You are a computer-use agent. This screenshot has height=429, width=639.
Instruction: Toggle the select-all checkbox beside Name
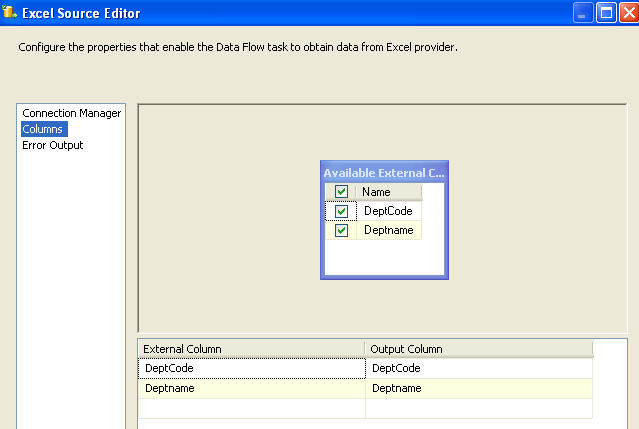341,191
